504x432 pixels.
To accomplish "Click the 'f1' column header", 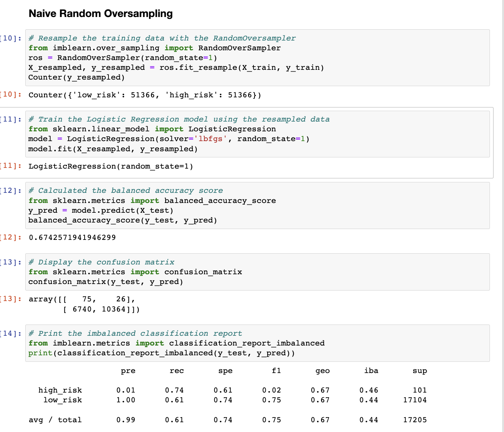I will [276, 371].
